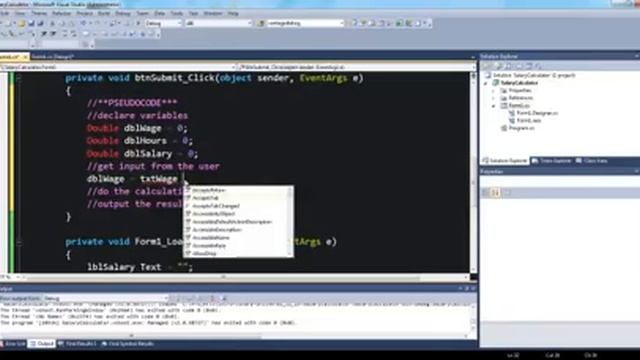640x360 pixels.
Task: Switch to the Find Results 1 tab
Action: click(77, 344)
